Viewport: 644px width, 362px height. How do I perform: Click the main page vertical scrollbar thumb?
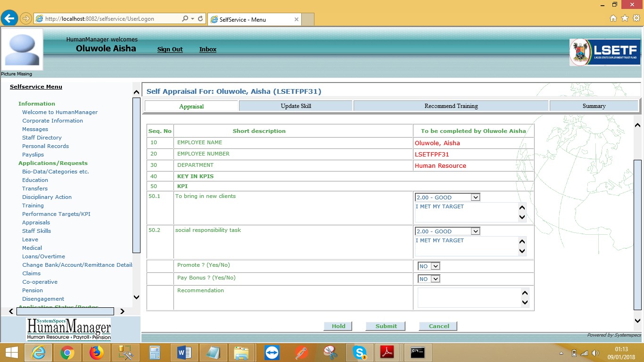pos(637,235)
